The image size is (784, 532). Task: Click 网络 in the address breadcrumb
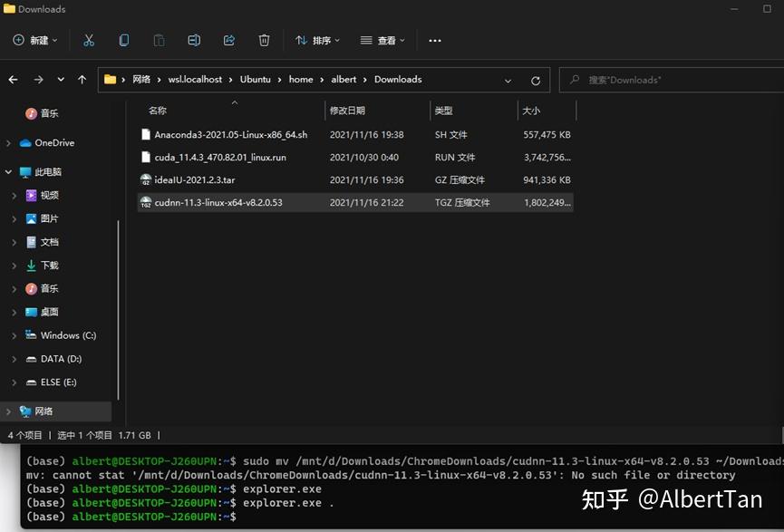[x=141, y=80]
